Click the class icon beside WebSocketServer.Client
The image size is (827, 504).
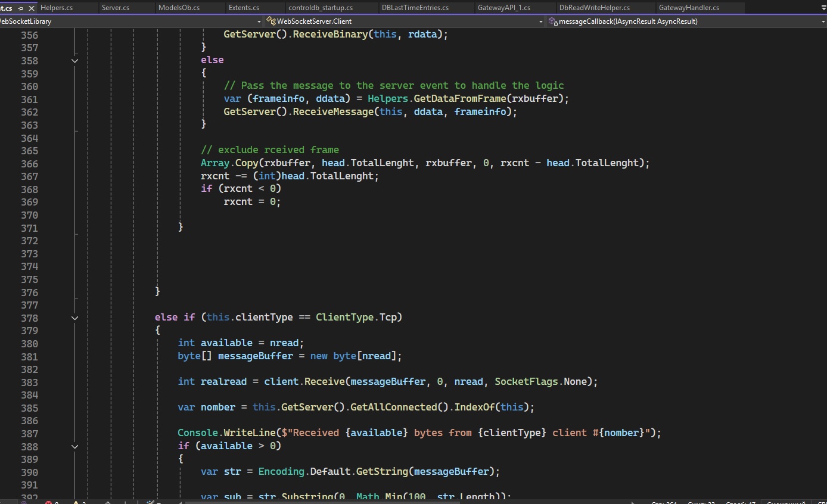point(271,21)
